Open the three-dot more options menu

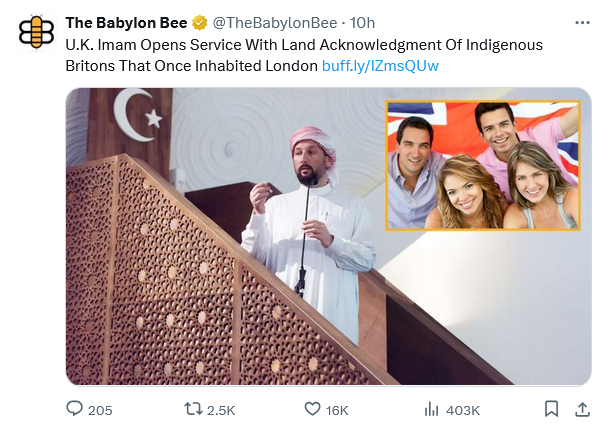(583, 22)
